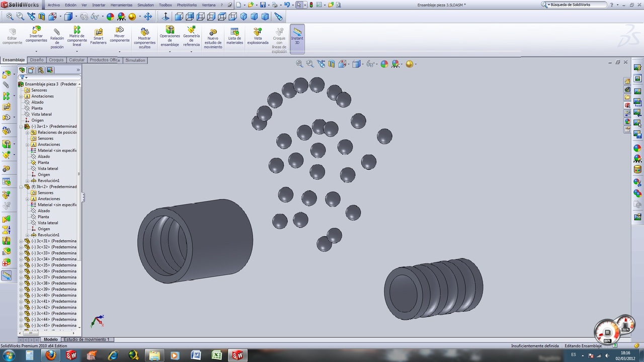Click the 3c<45> component in tree
The width and height of the screenshot is (644, 362).
click(x=50, y=325)
